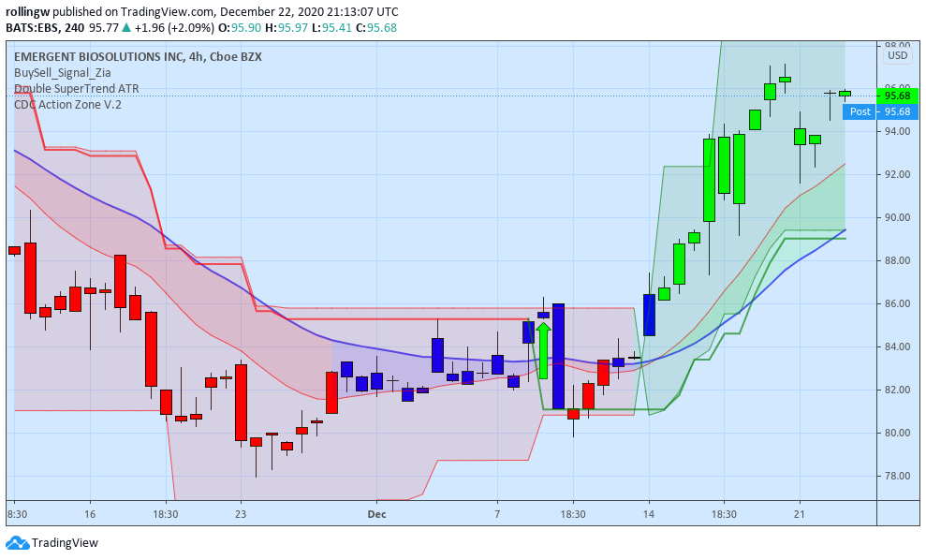Viewport: 926px width, 560px height.
Task: Click the +1.96 (+2.09%) change value
Action: click(174, 28)
